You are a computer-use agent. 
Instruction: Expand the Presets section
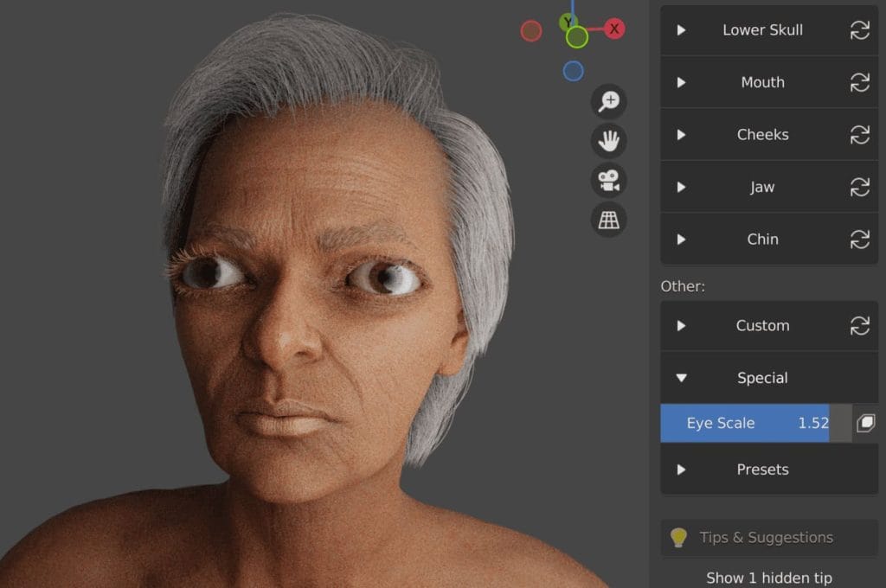pos(761,470)
